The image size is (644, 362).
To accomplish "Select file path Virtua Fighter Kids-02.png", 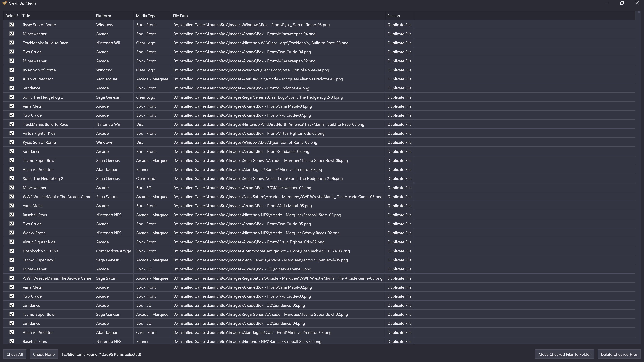I will click(x=249, y=242).
